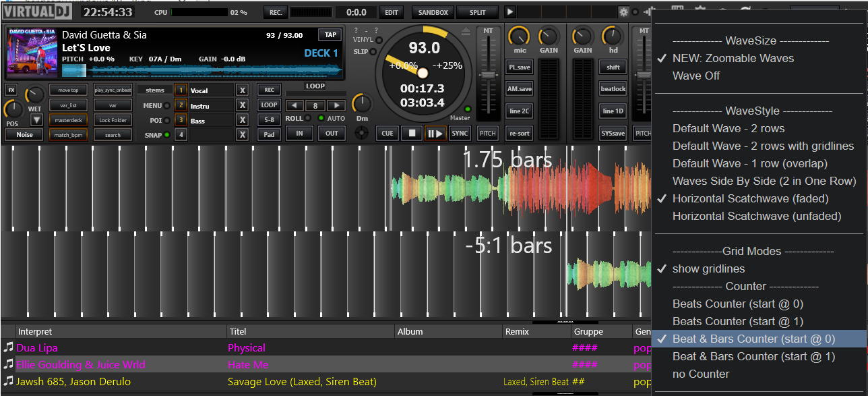Screen dimensions: 868x396
Task: Toggle the play/pause button on deck 1
Action: pyautogui.click(x=435, y=133)
